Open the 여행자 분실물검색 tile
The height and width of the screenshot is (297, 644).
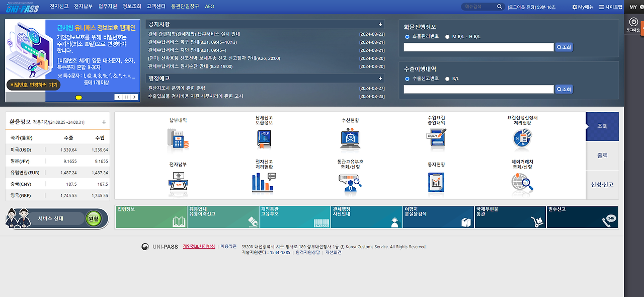438,217
